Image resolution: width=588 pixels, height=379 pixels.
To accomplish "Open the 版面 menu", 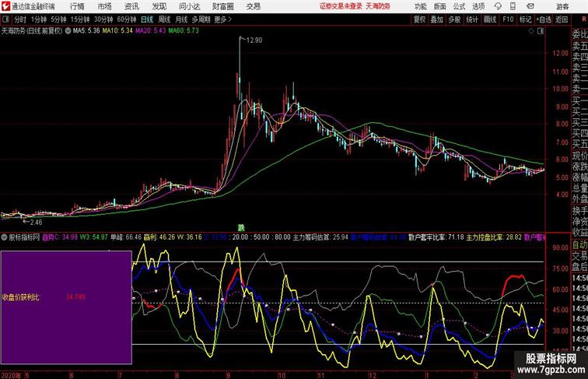I will [x=440, y=6].
